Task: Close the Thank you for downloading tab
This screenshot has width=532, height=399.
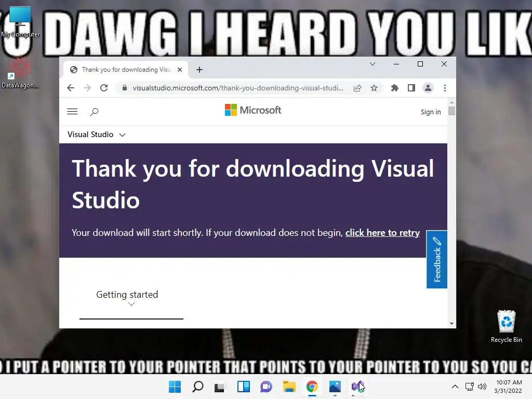Action: pos(180,70)
